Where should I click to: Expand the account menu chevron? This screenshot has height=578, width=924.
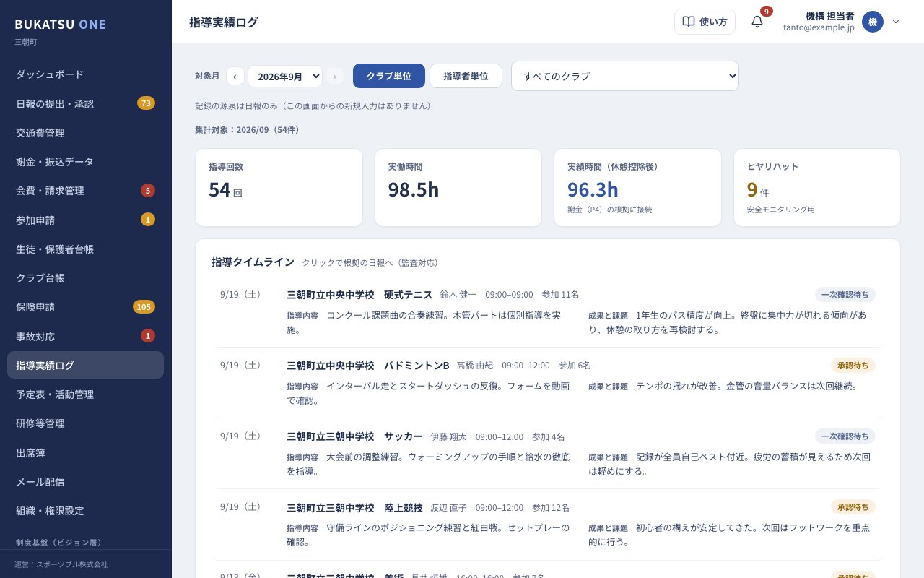pos(896,22)
